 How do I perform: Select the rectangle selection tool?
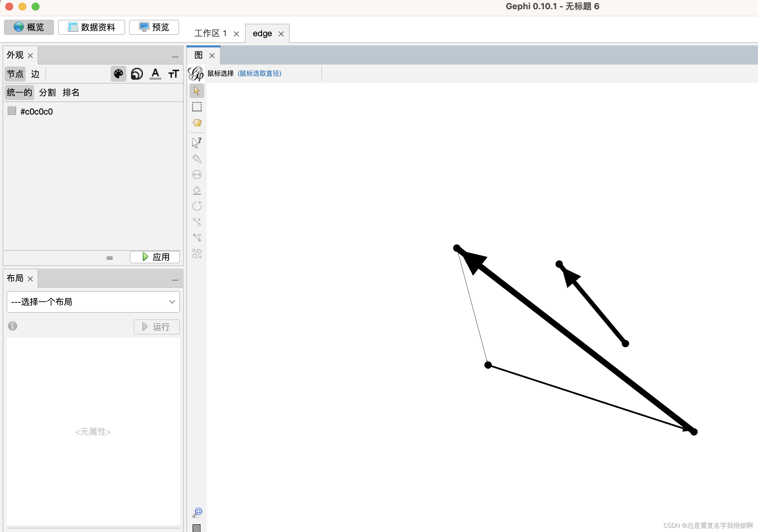point(197,107)
